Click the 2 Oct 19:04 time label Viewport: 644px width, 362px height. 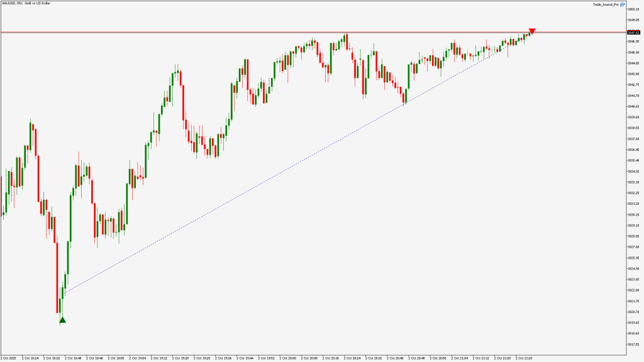tap(136, 358)
